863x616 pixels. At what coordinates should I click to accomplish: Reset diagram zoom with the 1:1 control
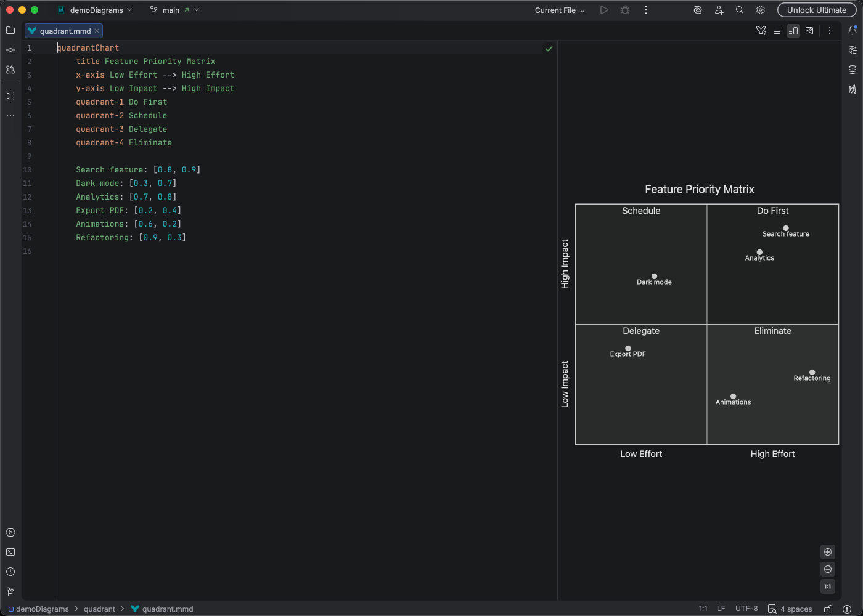click(x=828, y=586)
